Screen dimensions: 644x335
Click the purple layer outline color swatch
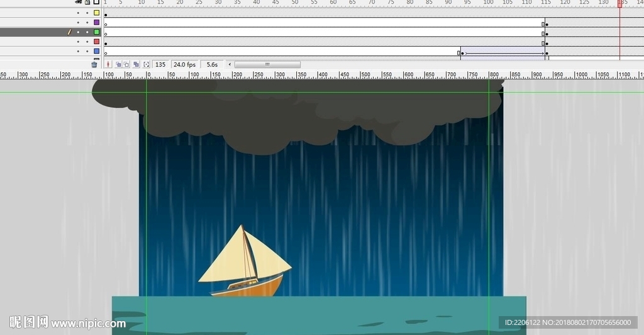(96, 22)
